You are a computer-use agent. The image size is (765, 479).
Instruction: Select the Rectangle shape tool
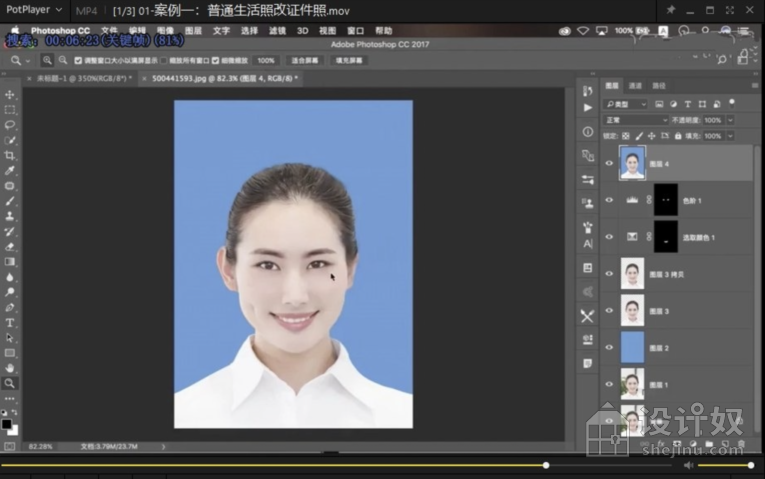point(9,353)
